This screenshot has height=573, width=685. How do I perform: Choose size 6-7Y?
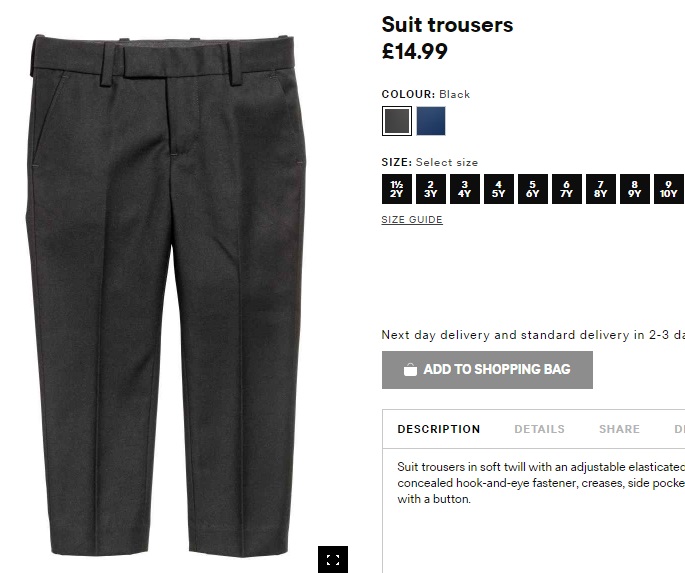[x=567, y=189]
